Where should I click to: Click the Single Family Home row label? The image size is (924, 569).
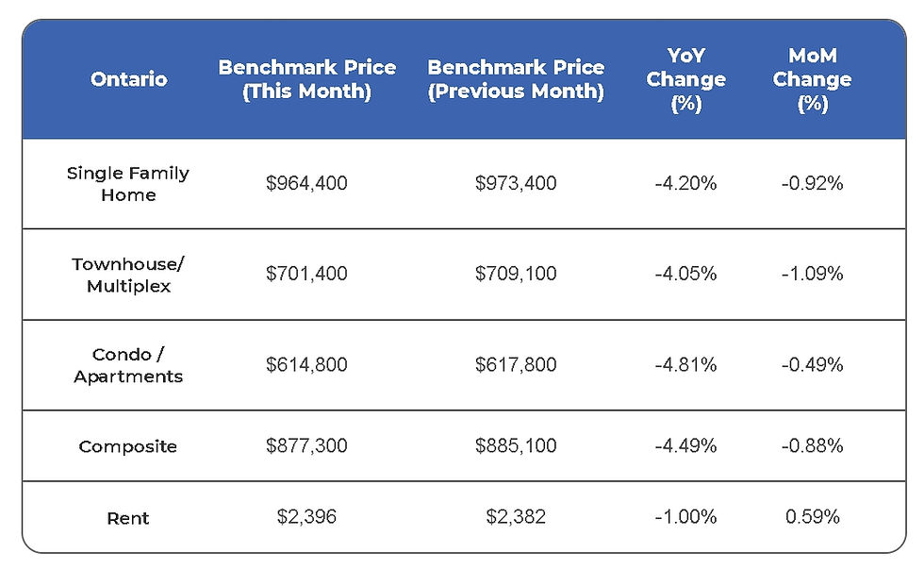pyautogui.click(x=128, y=184)
